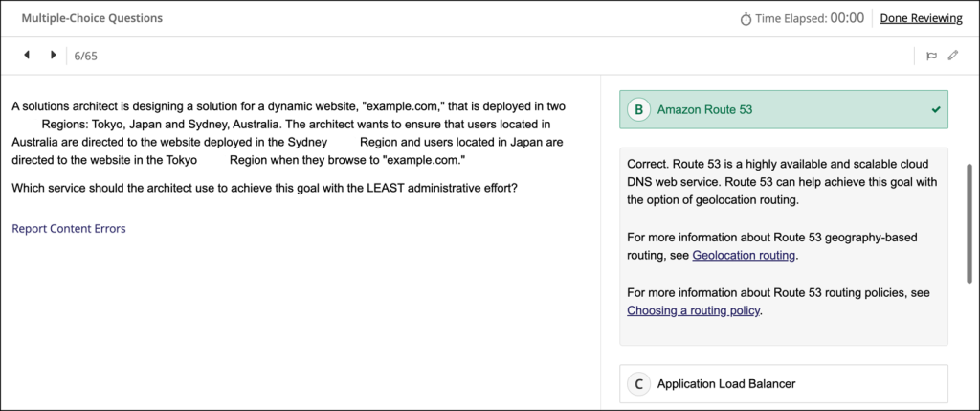The image size is (980, 411).
Task: Choose the Application Load Balancer answer text
Action: tap(726, 384)
